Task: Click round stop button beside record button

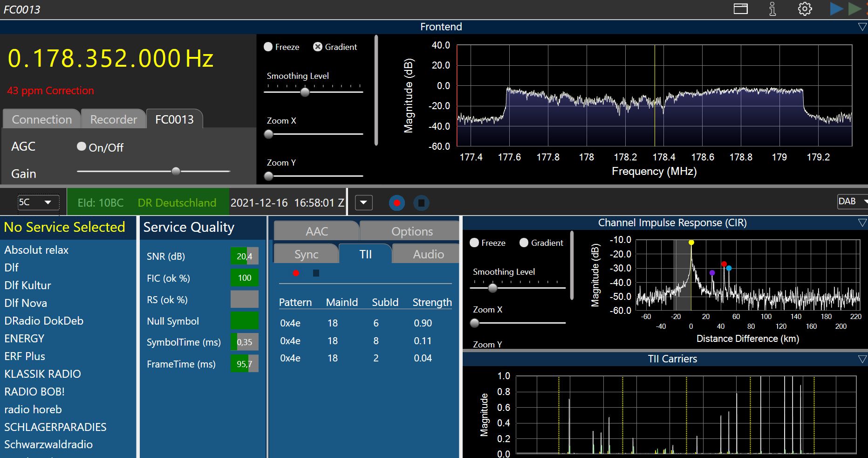Action: click(421, 203)
